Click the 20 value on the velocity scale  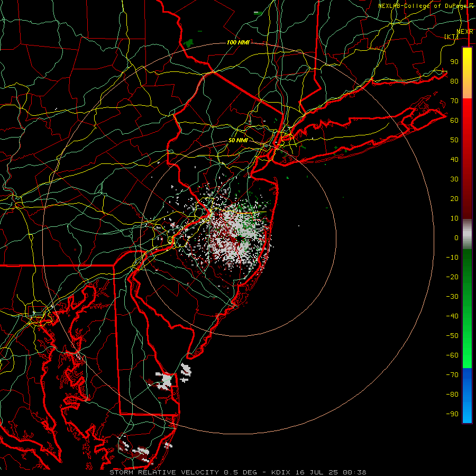click(454, 198)
